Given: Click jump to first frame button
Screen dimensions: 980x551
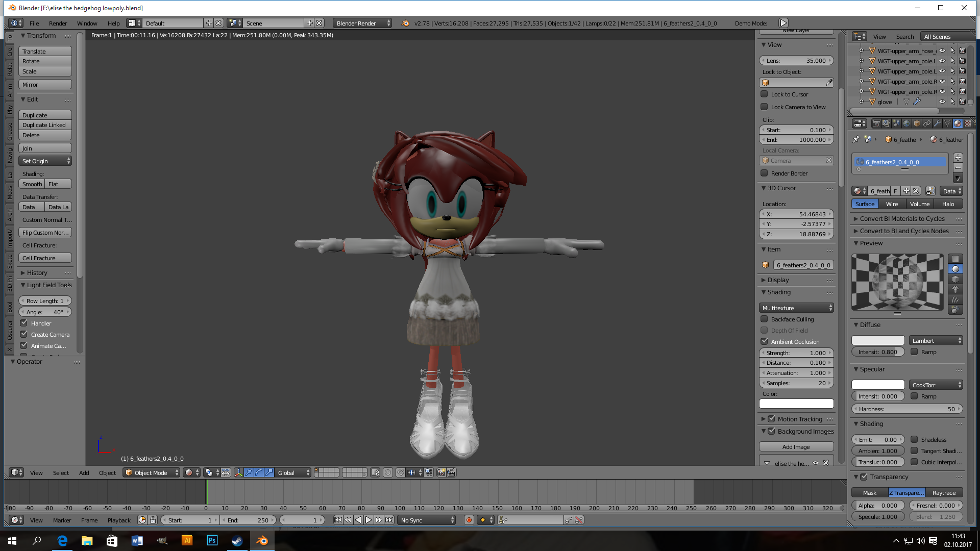Looking at the screenshot, I should point(338,520).
